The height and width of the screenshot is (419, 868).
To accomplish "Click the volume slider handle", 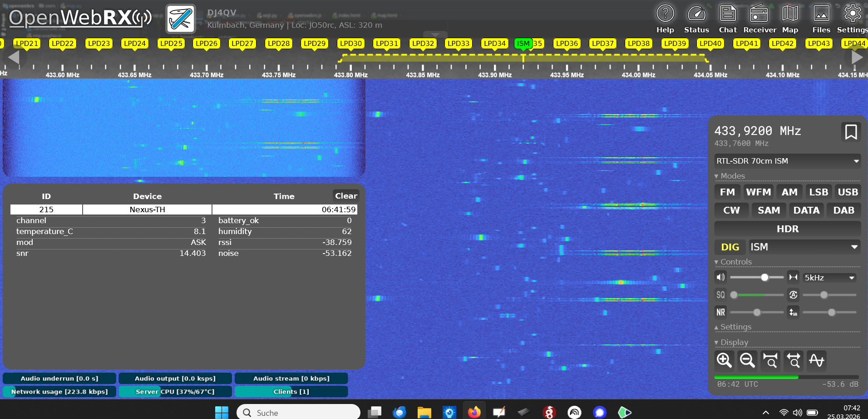I will (x=764, y=277).
